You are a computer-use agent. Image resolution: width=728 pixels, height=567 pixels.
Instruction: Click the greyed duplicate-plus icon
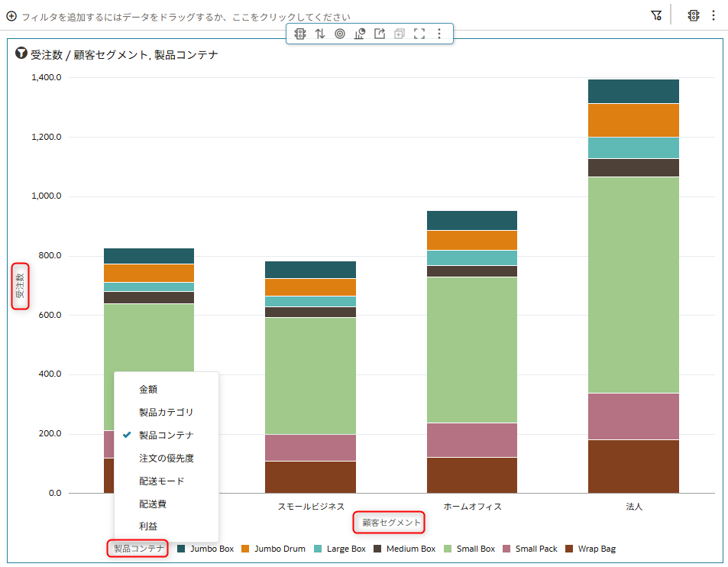click(400, 34)
